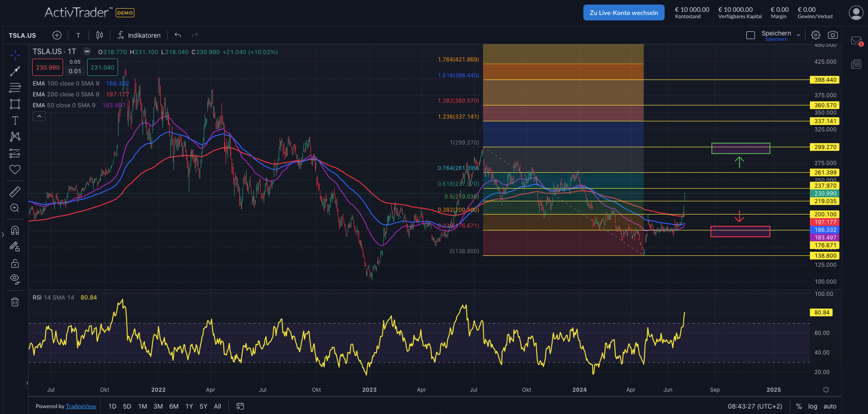The image size is (868, 414).
Task: Toggle the fullscreen checkbox near Speichern
Action: pos(751,35)
